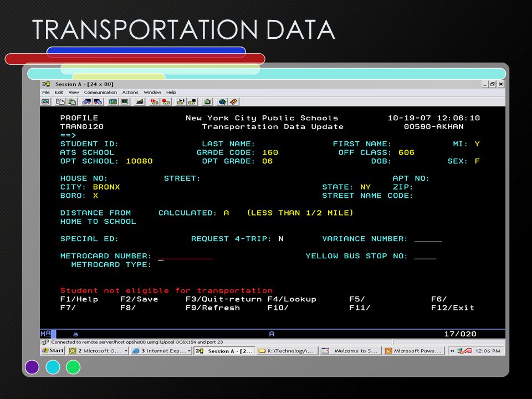Viewport: 532px width, 399px height.
Task: Click the GRADE CODE value 160
Action: (x=270, y=153)
